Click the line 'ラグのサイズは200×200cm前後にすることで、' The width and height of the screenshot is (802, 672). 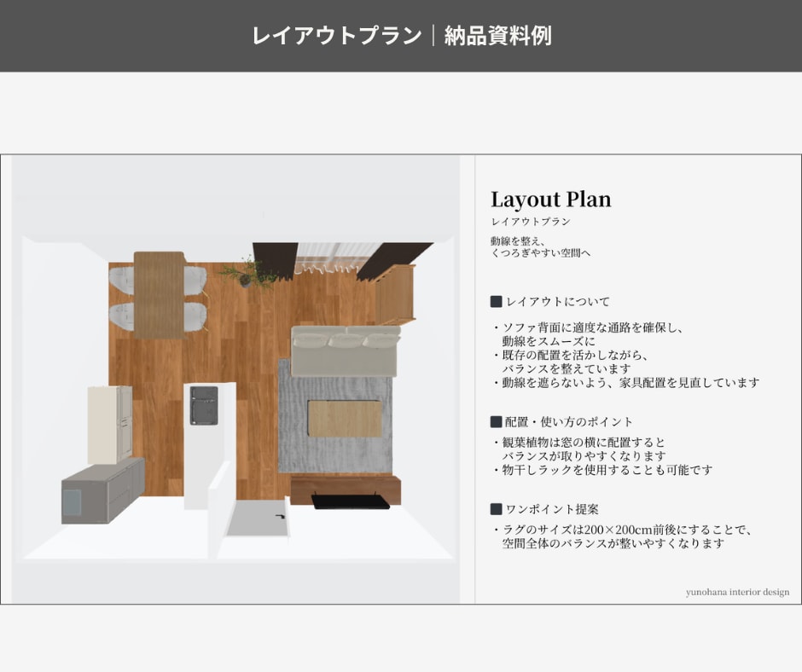click(628, 530)
